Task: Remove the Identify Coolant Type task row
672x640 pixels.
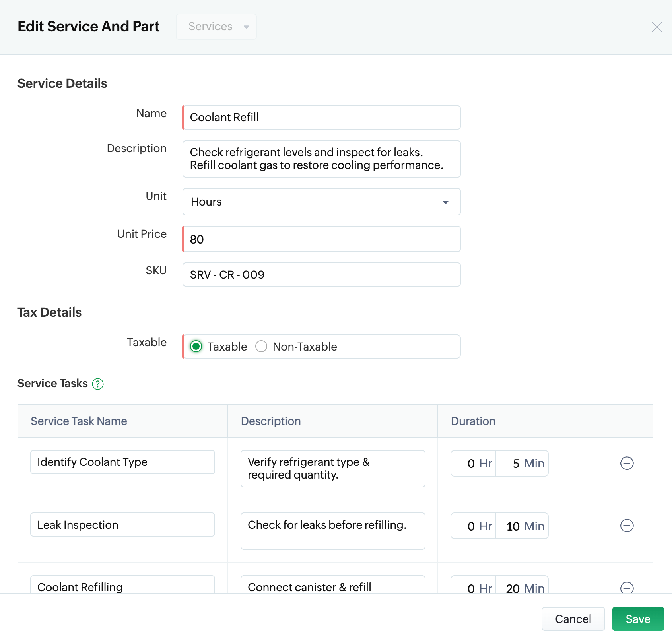Action: click(627, 463)
